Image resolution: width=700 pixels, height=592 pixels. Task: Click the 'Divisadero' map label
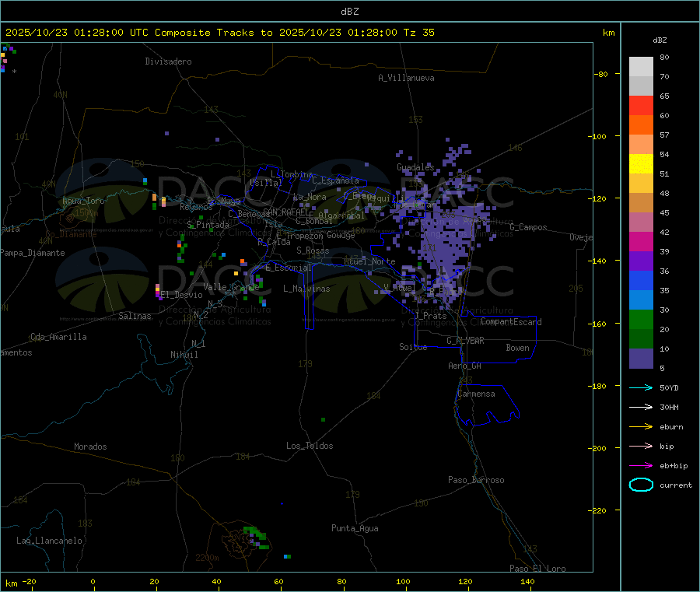168,61
